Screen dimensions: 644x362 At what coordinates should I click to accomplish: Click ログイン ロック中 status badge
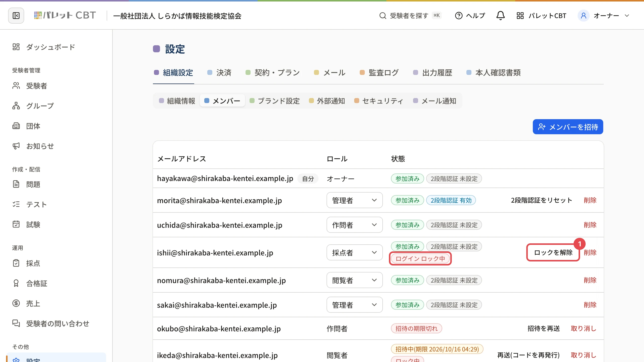point(420,259)
